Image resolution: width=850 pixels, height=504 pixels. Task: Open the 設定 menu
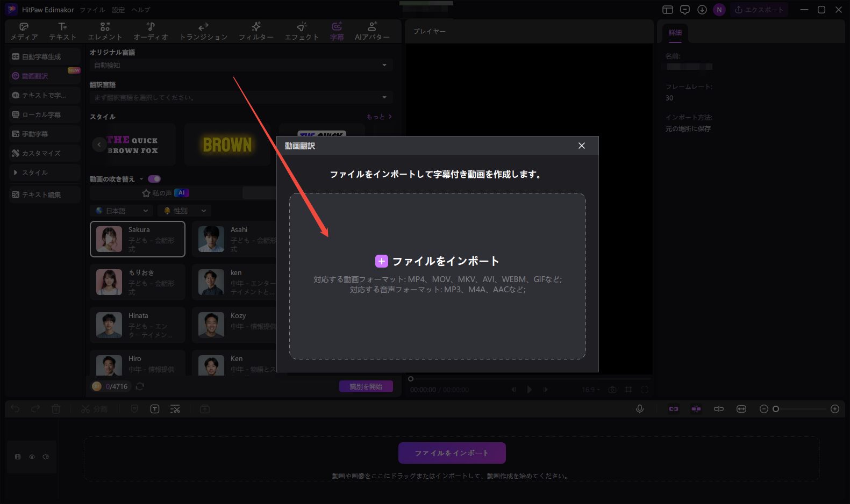pos(118,10)
